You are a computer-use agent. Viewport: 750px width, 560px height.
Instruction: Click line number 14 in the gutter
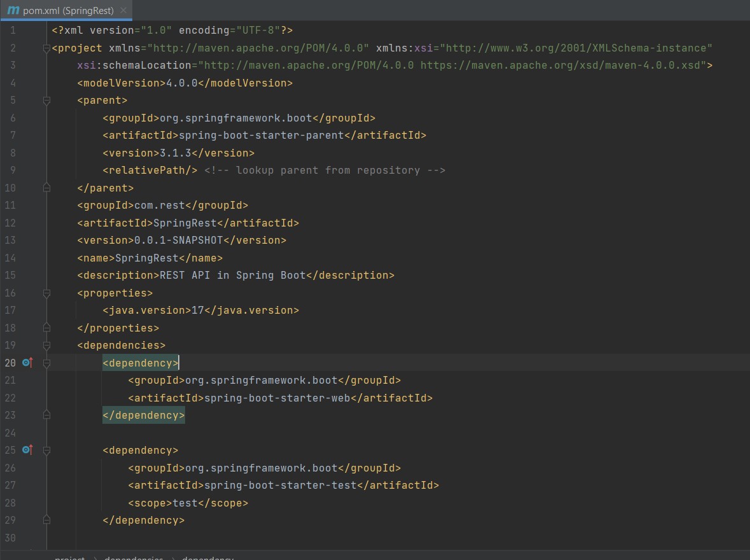tap(10, 258)
